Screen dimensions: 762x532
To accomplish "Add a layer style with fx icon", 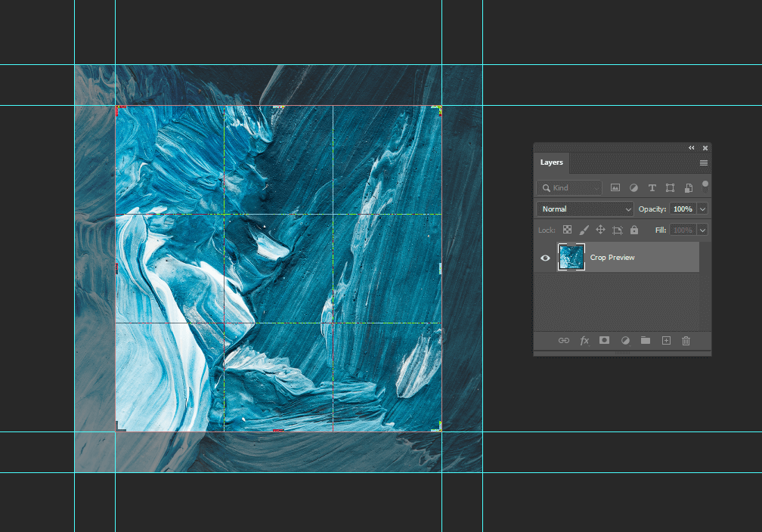I will (584, 341).
